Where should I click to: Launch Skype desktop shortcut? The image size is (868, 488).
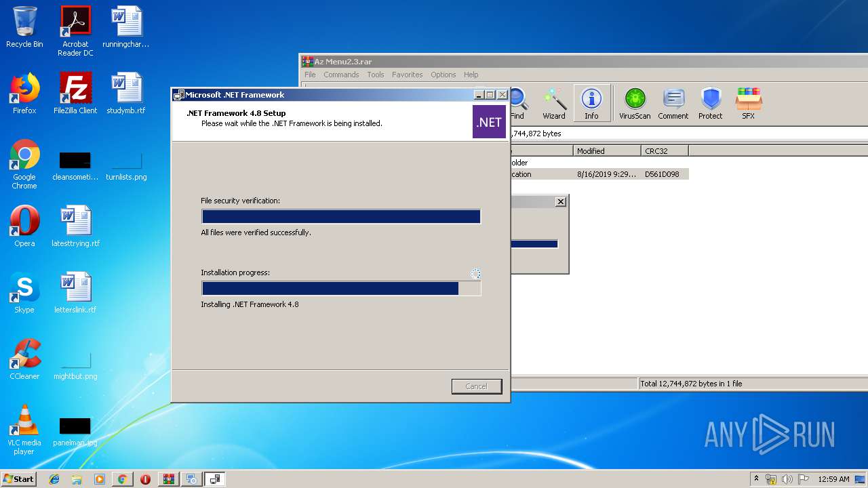(24, 293)
